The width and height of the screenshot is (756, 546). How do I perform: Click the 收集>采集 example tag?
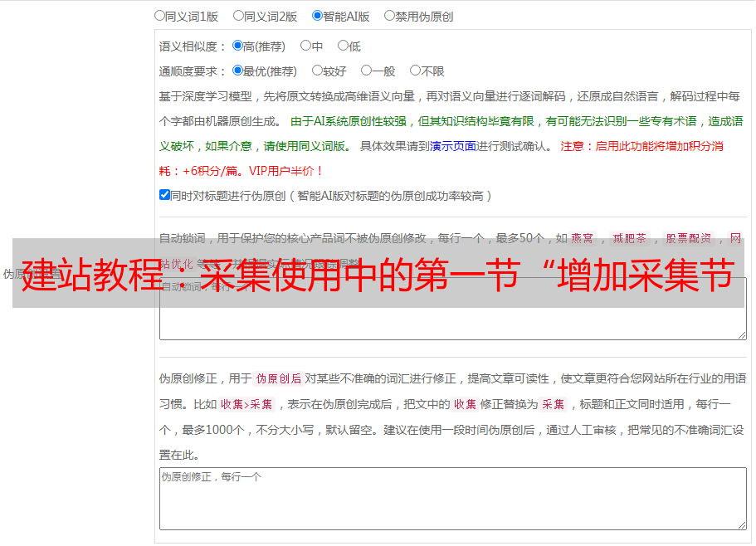point(246,404)
